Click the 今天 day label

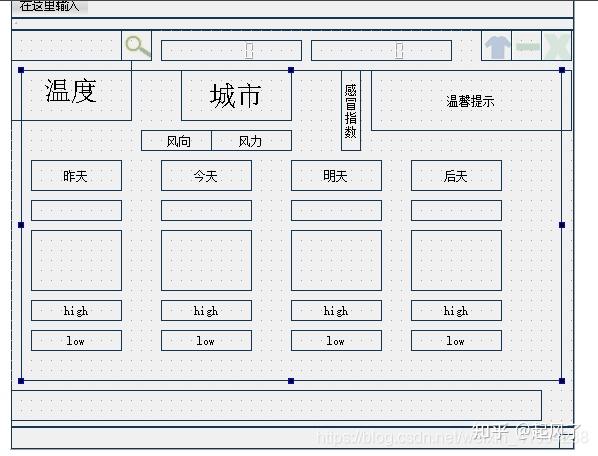click(206, 175)
